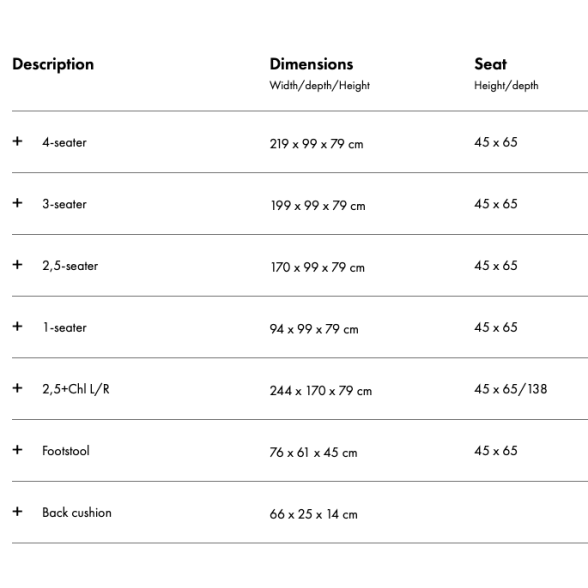The image size is (588, 588).
Task: Expand the 2,5+Chl L/R plus icon
Action: click(17, 388)
